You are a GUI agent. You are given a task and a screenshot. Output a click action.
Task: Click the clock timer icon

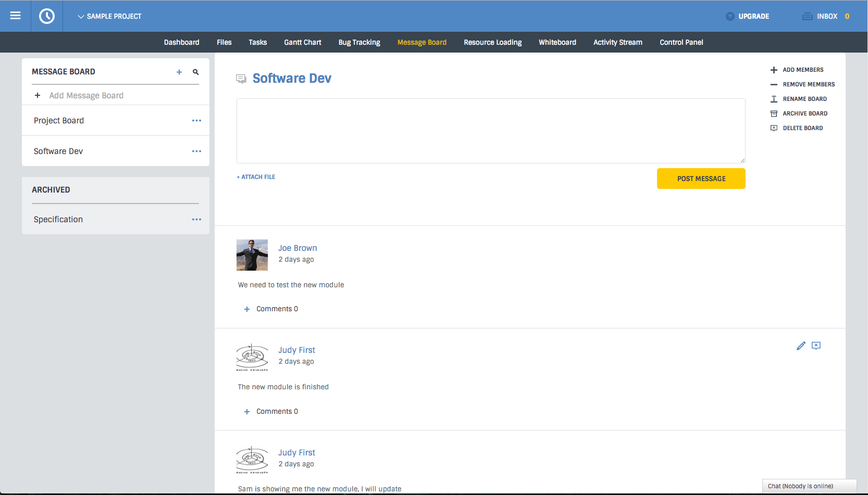[47, 16]
